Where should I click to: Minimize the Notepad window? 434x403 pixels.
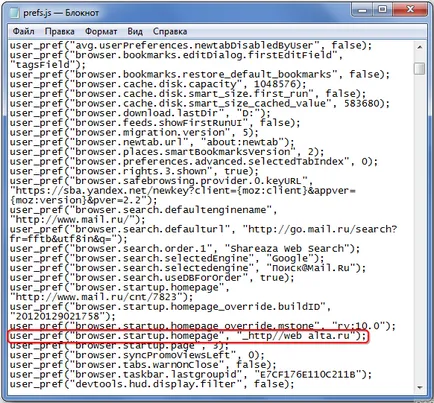tap(363, 10)
